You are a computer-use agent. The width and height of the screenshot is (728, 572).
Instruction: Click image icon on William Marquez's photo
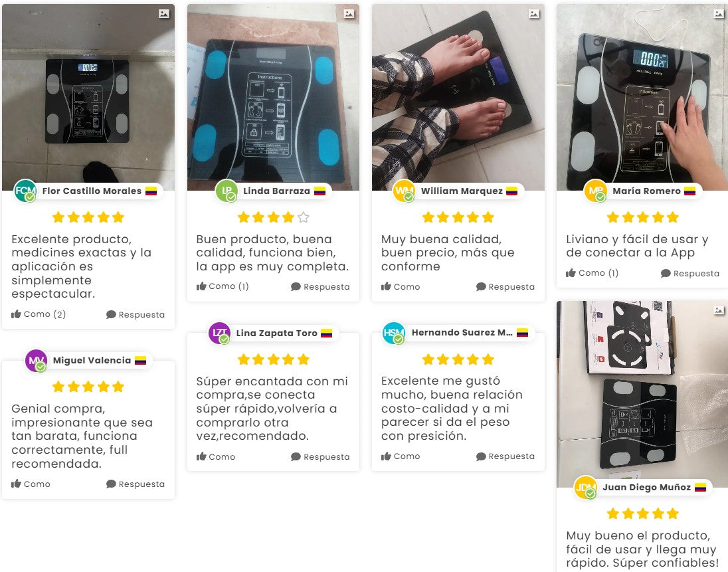(x=534, y=14)
